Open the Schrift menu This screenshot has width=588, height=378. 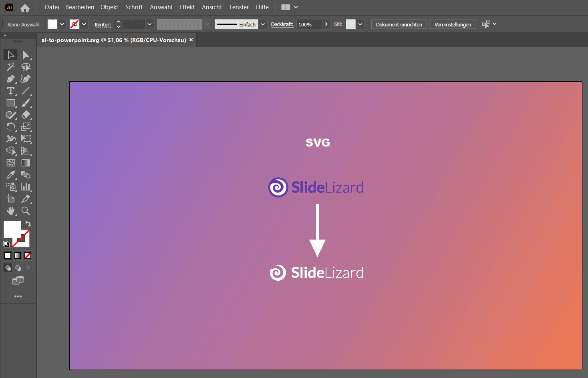click(134, 7)
